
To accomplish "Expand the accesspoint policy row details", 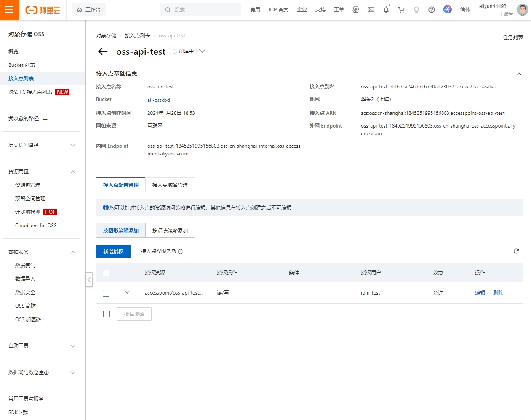I will tap(127, 292).
